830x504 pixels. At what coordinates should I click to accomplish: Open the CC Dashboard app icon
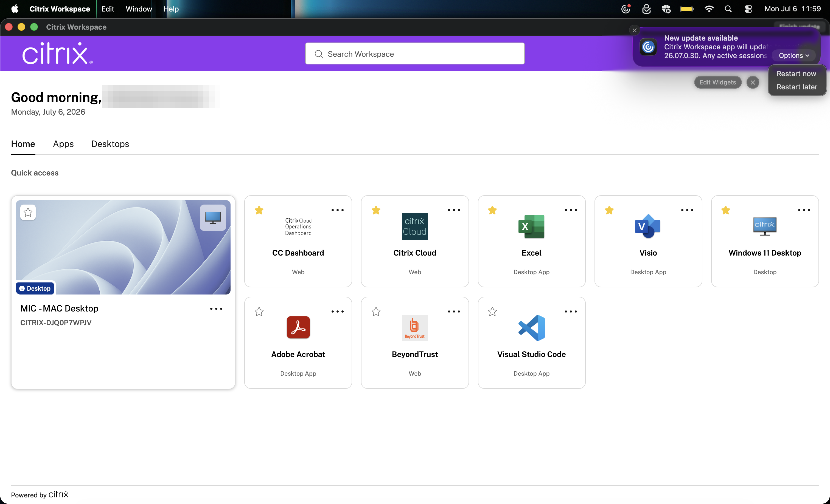298,226
